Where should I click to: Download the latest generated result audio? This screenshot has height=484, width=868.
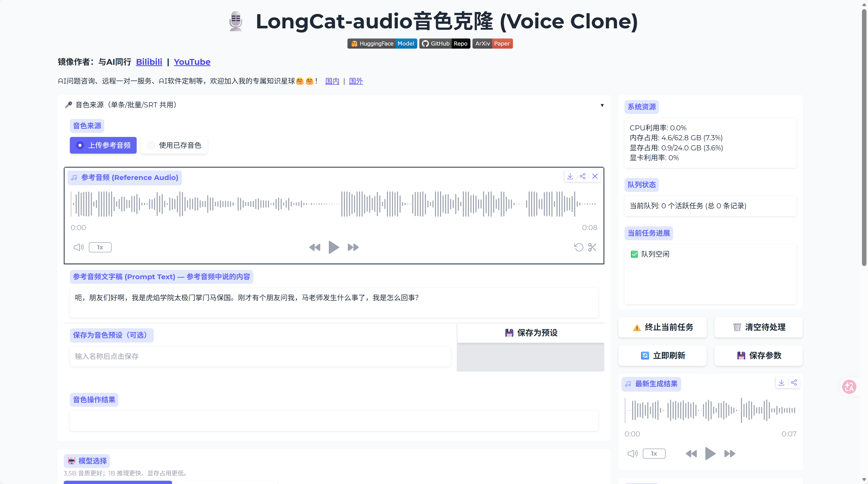click(781, 382)
